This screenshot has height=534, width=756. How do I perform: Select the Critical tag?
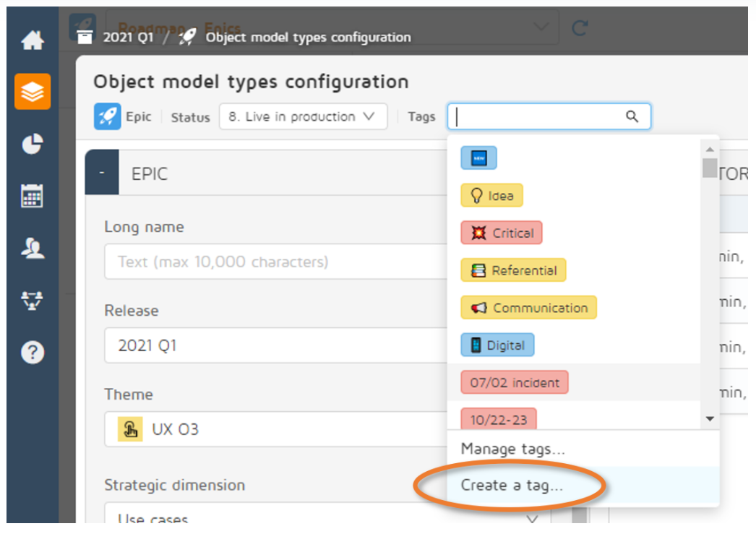(501, 233)
